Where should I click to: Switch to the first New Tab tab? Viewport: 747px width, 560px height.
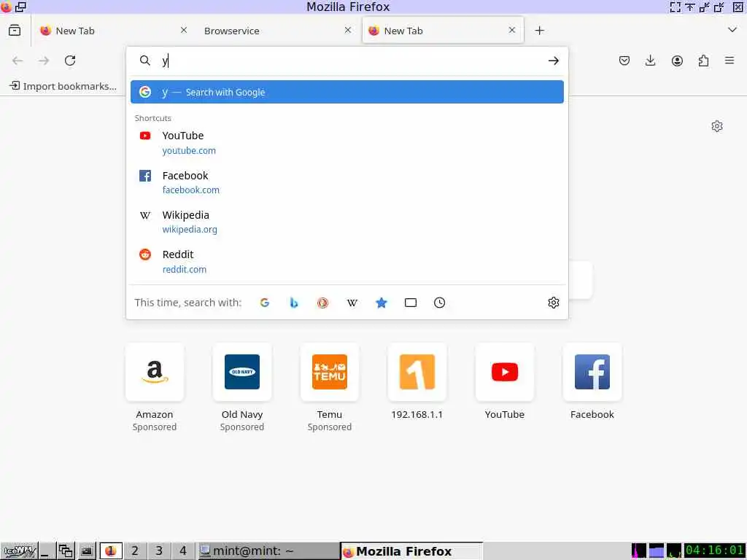click(x=113, y=31)
